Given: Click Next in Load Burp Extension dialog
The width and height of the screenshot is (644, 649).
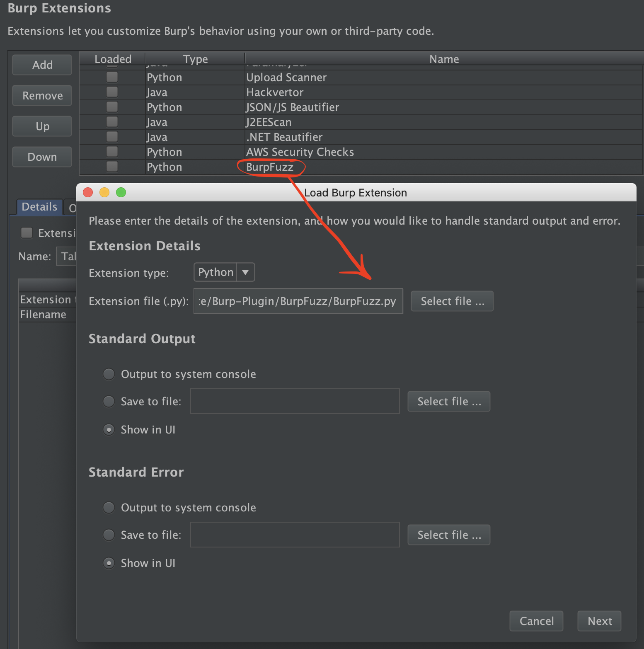Looking at the screenshot, I should point(599,621).
